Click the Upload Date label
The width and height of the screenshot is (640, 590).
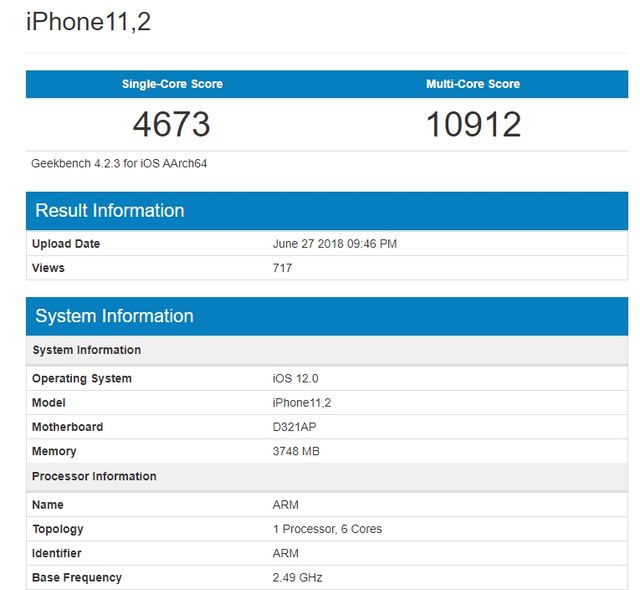tap(66, 244)
